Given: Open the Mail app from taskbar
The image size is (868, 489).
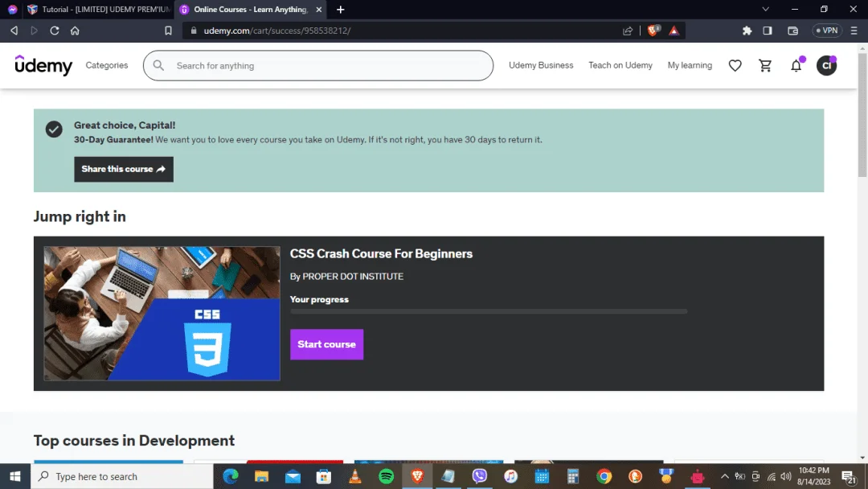Looking at the screenshot, I should (x=293, y=476).
